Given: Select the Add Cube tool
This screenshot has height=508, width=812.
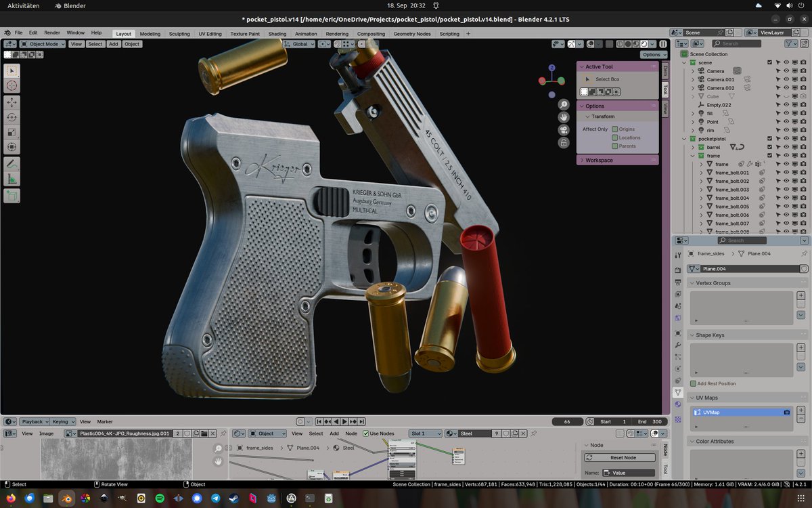Looking at the screenshot, I should [12, 196].
